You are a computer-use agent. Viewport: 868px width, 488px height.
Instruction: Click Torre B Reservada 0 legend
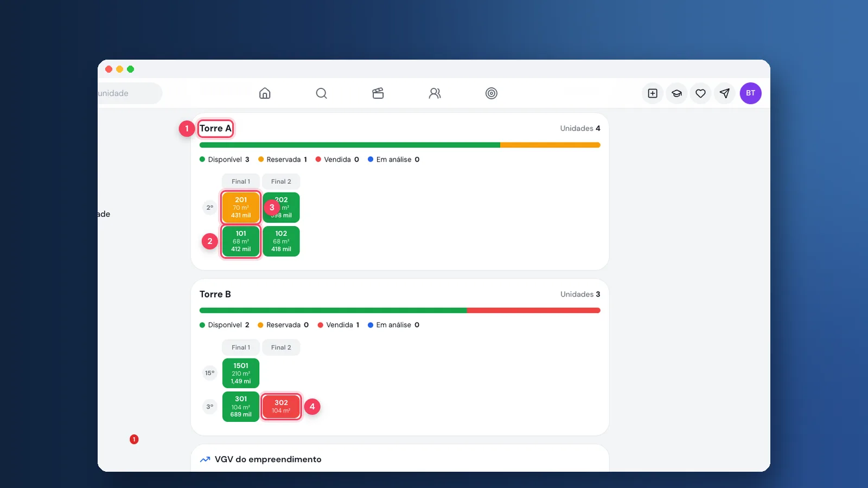click(283, 325)
